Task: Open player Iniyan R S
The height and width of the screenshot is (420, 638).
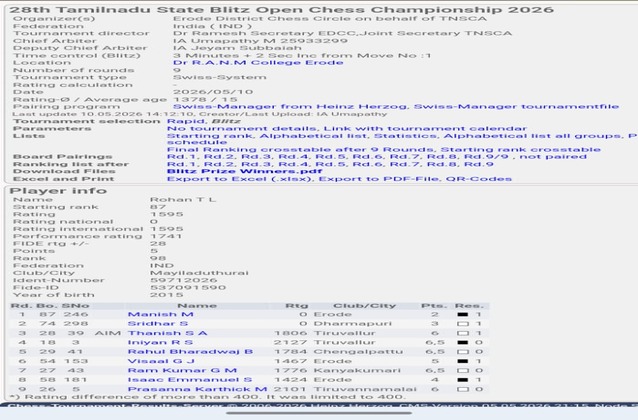Action: click(x=160, y=342)
